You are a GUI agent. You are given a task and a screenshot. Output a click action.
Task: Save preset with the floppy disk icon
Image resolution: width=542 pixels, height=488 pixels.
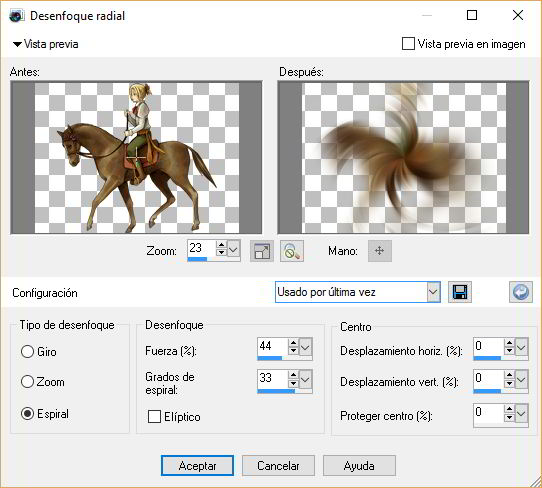[460, 292]
